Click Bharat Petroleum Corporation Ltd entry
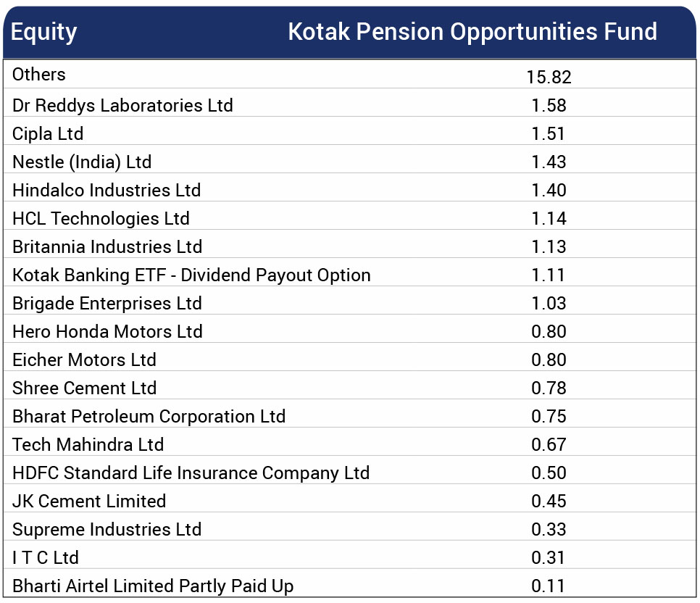Image resolution: width=700 pixels, height=603 pixels. [149, 416]
